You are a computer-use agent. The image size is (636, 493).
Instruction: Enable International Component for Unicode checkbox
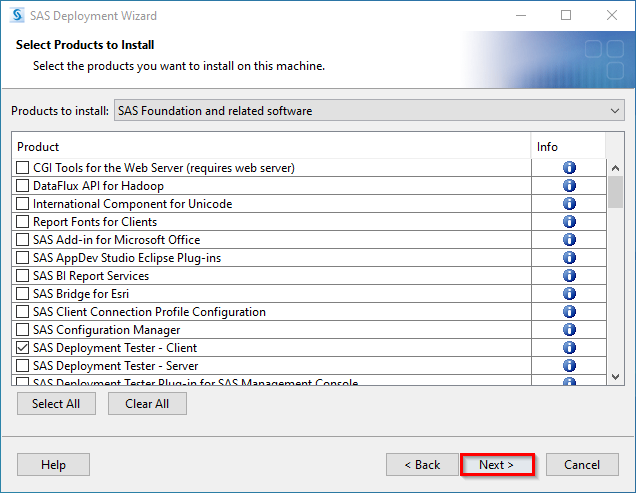[x=22, y=204]
